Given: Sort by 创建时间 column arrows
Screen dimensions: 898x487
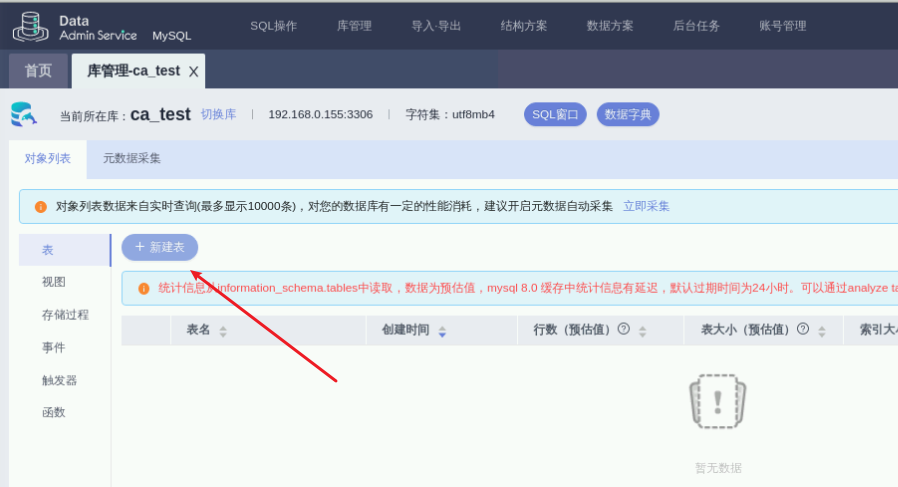Looking at the screenshot, I should tap(442, 331).
